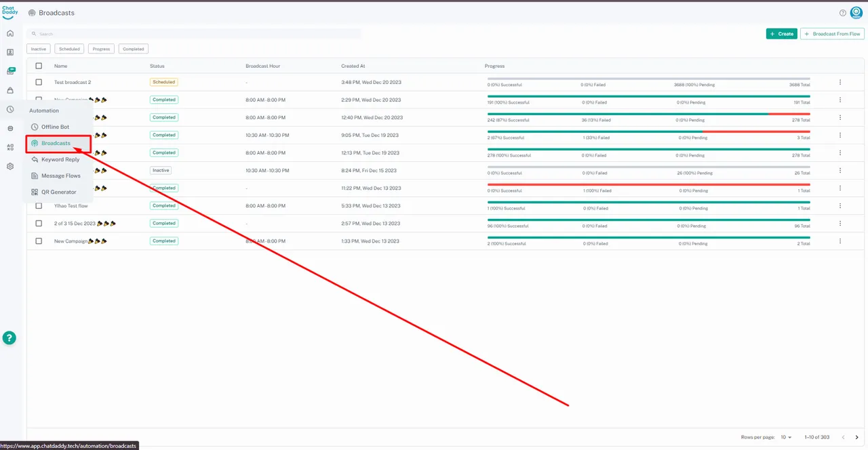The height and width of the screenshot is (450, 868).
Task: Open the green help question-mark bubble
Action: click(x=9, y=338)
